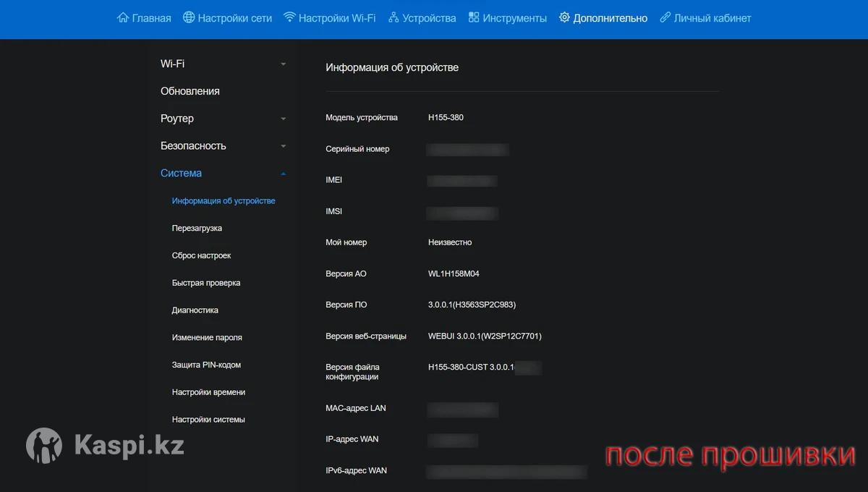This screenshot has width=868, height=492.
Task: Click the Устройства network nodes icon
Action: pyautogui.click(x=393, y=18)
